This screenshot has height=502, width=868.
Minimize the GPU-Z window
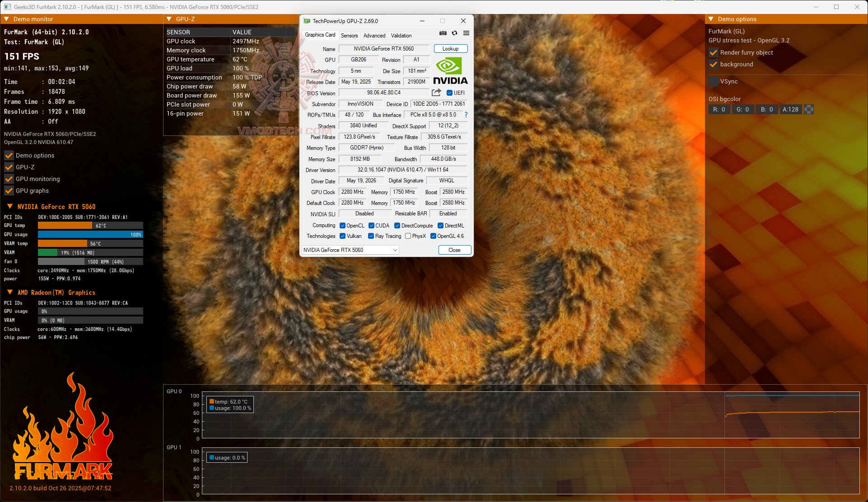422,21
